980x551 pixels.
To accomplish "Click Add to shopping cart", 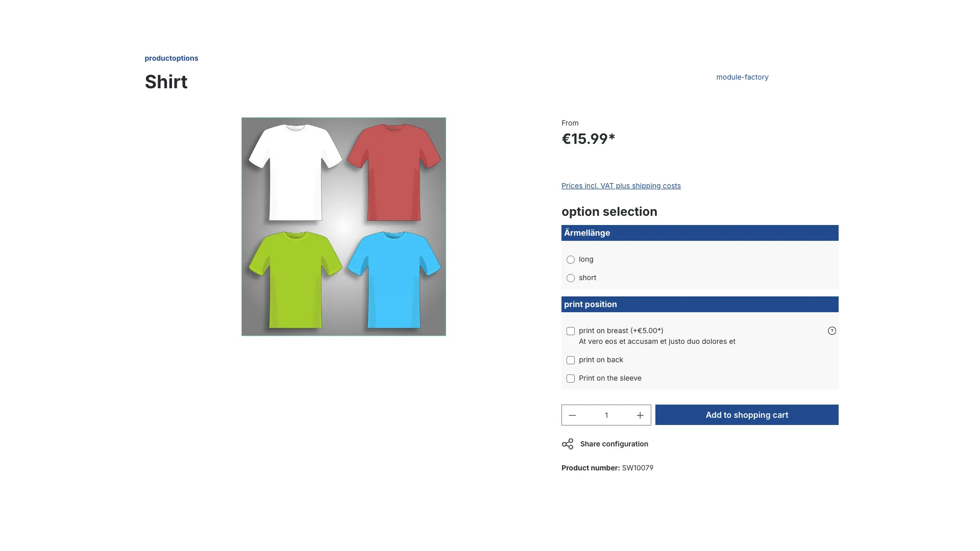I will [746, 415].
